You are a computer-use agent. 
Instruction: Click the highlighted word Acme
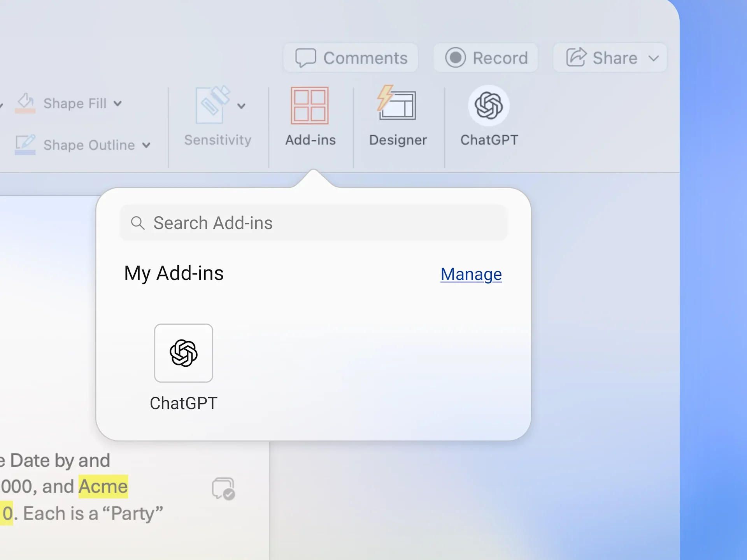click(x=103, y=486)
